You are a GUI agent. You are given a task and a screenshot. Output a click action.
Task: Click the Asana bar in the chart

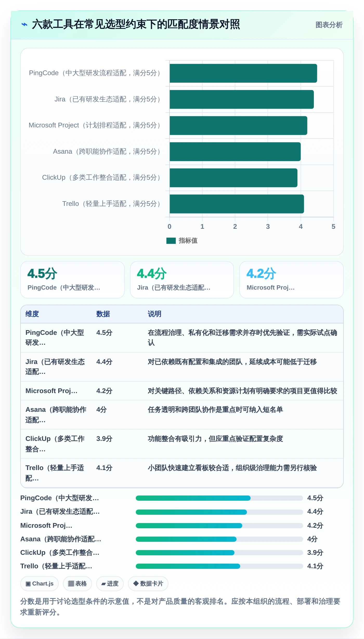pyautogui.click(x=235, y=152)
